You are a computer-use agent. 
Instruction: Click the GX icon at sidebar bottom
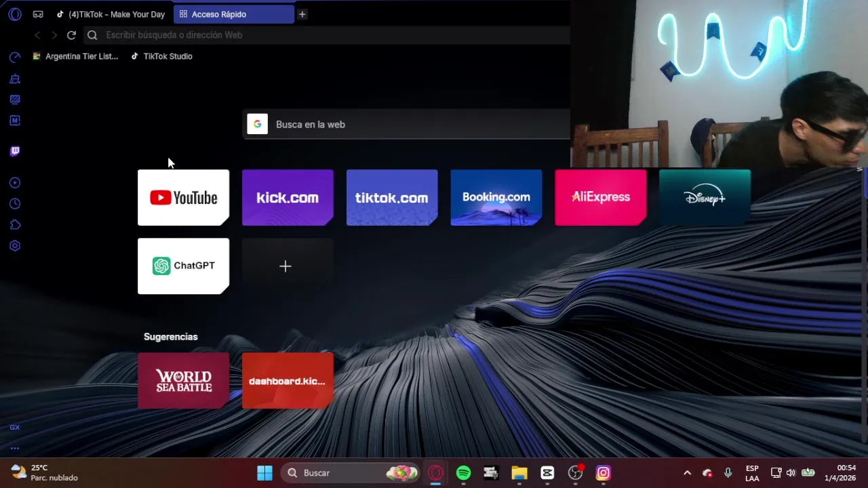click(15, 428)
